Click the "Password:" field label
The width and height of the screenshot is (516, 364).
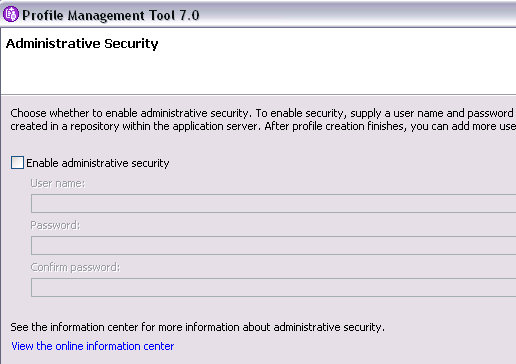(x=55, y=225)
